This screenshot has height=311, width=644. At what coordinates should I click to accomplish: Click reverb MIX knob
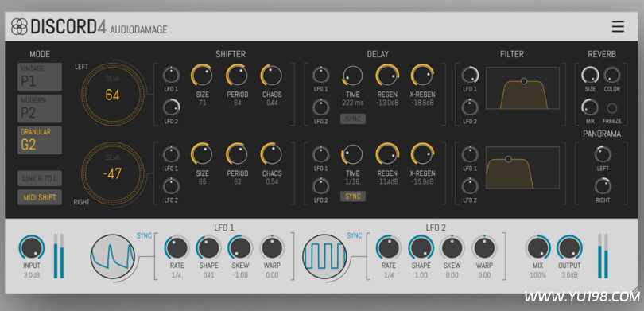[x=590, y=107]
